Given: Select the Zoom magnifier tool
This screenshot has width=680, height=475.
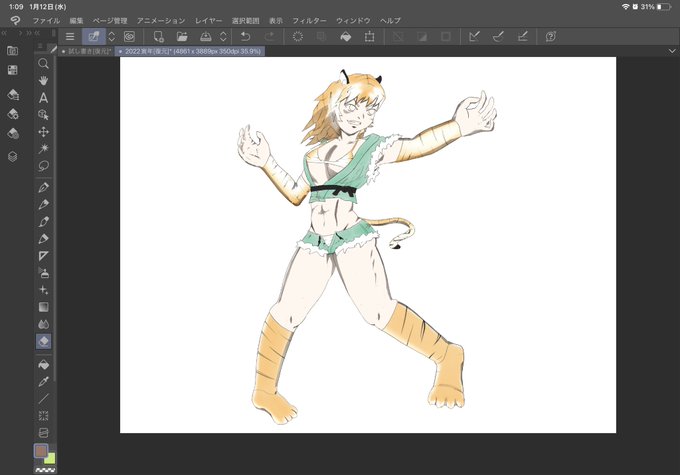Looking at the screenshot, I should click(x=43, y=64).
